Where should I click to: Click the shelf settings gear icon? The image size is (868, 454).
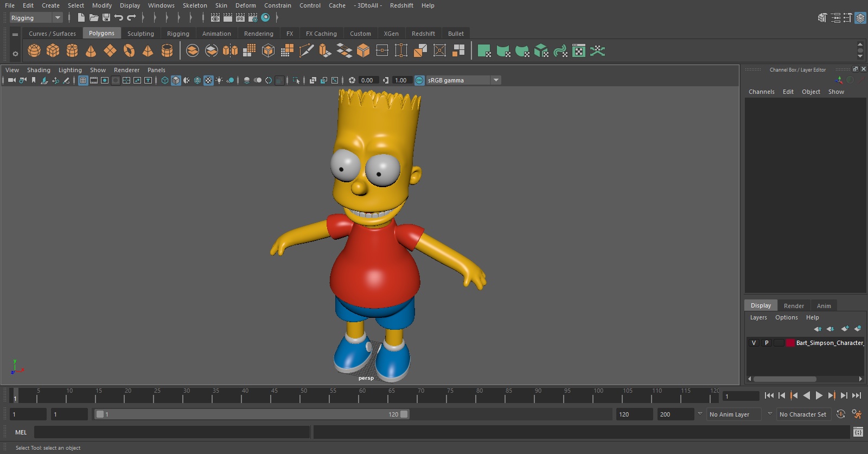click(15, 54)
